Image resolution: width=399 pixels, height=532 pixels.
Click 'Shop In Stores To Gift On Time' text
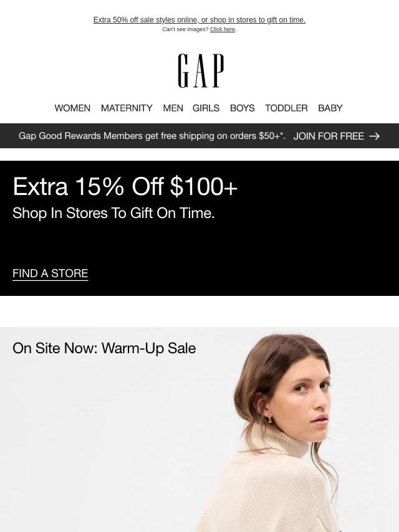click(x=113, y=213)
